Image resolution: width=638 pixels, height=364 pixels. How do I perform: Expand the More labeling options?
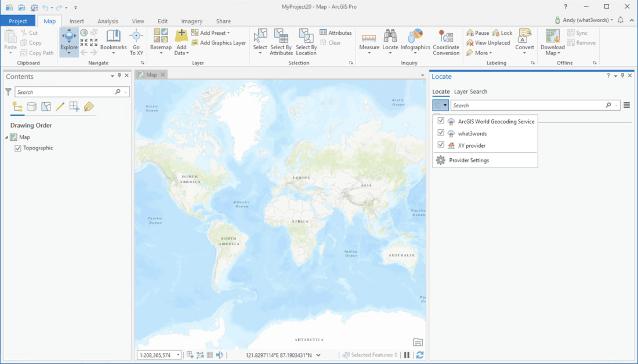point(479,53)
